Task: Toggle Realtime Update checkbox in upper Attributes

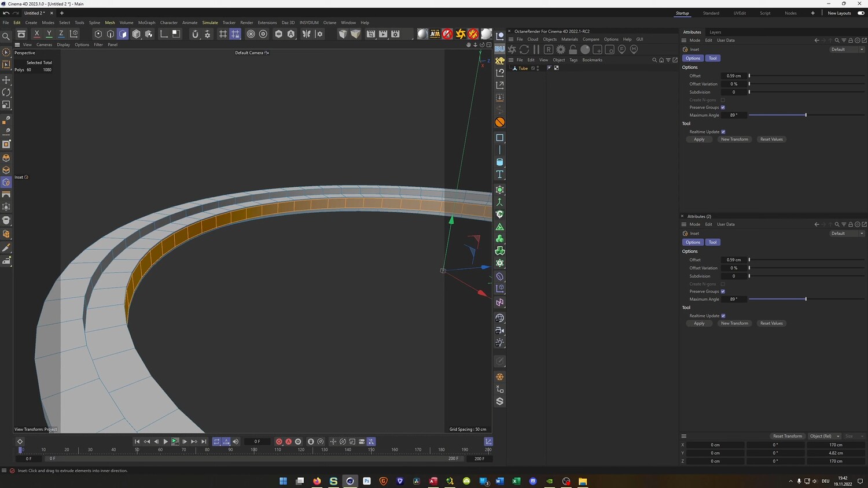Action: click(723, 132)
